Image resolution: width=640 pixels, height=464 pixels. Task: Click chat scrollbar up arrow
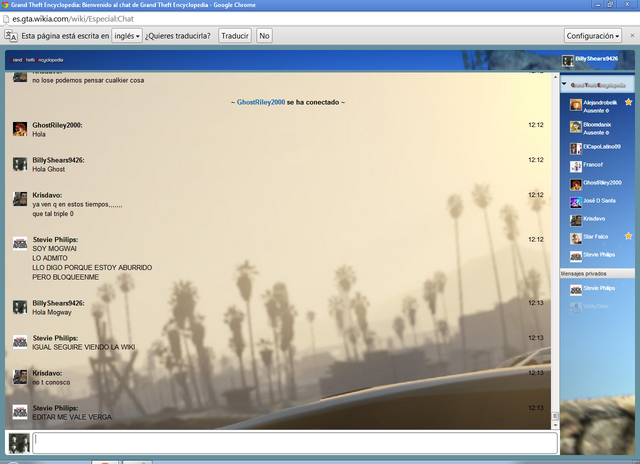pyautogui.click(x=555, y=77)
